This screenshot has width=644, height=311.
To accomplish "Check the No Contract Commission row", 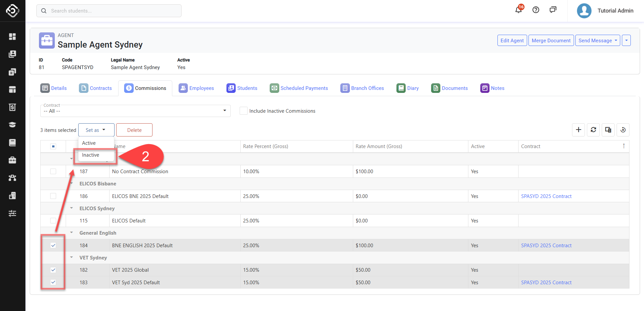I will pos(53,172).
